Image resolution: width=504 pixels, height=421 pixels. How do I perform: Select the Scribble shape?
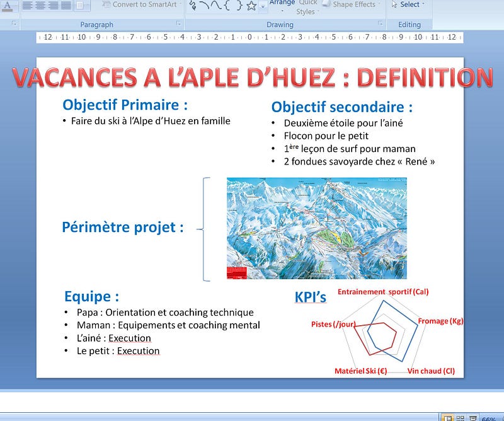(193, 6)
